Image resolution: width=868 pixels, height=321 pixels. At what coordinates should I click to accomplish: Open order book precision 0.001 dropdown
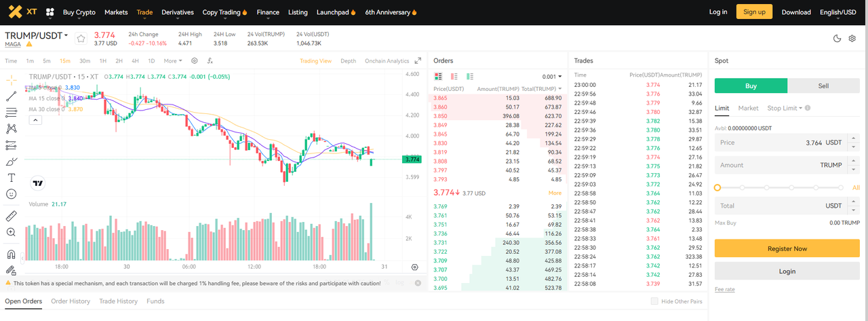552,77
